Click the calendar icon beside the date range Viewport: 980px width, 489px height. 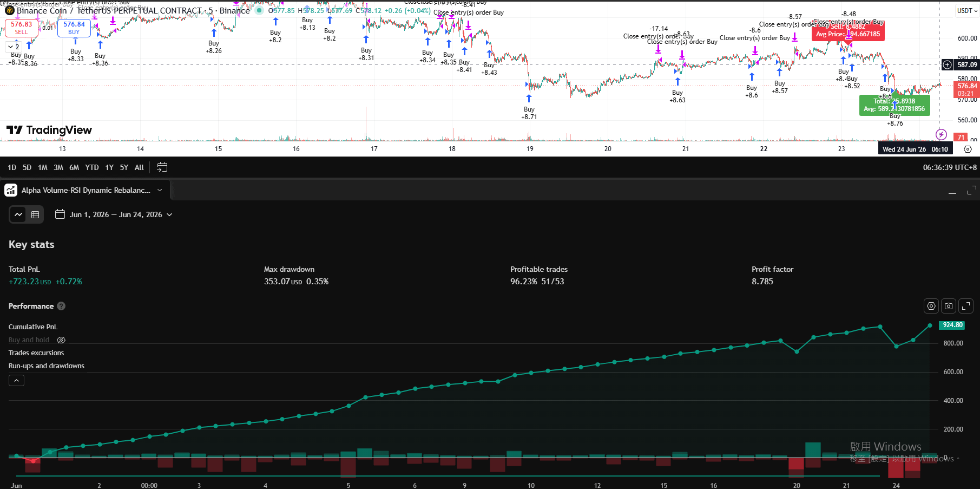(x=60, y=214)
